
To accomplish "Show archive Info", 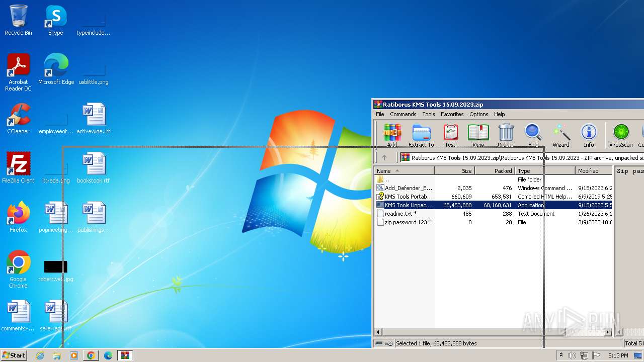I will click(x=589, y=135).
